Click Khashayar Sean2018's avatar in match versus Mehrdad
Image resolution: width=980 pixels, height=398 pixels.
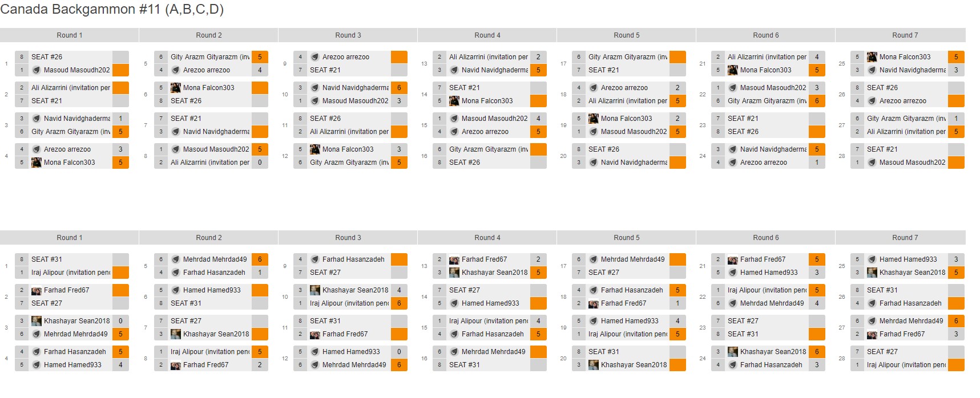37,321
